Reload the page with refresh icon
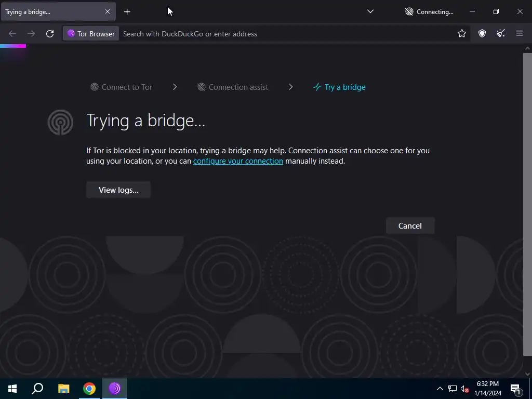This screenshot has width=532, height=399. [50, 34]
